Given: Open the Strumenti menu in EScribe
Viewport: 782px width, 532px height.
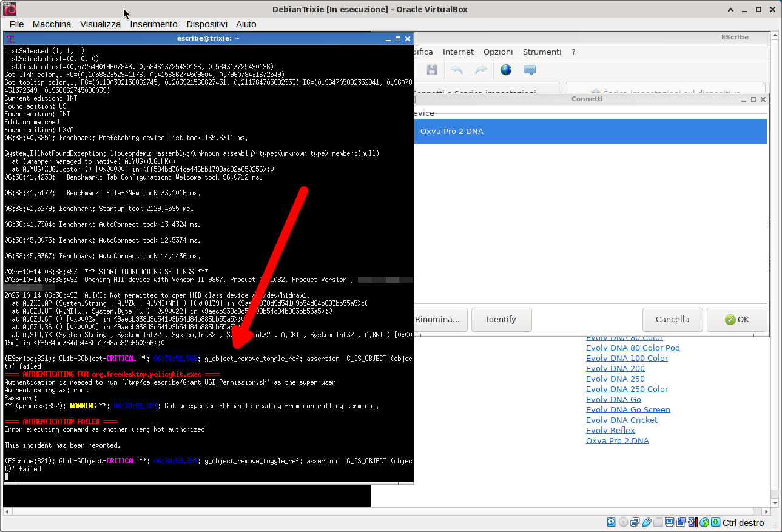Looking at the screenshot, I should (x=542, y=52).
